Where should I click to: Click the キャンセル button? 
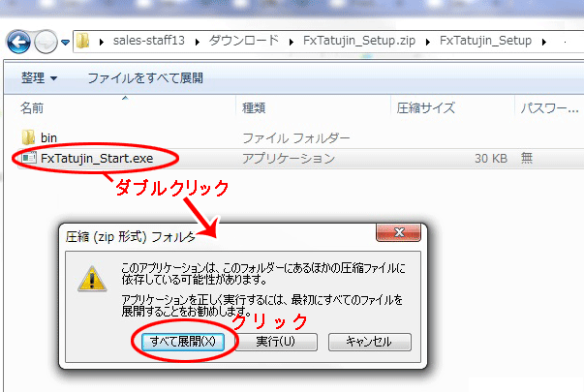(369, 342)
